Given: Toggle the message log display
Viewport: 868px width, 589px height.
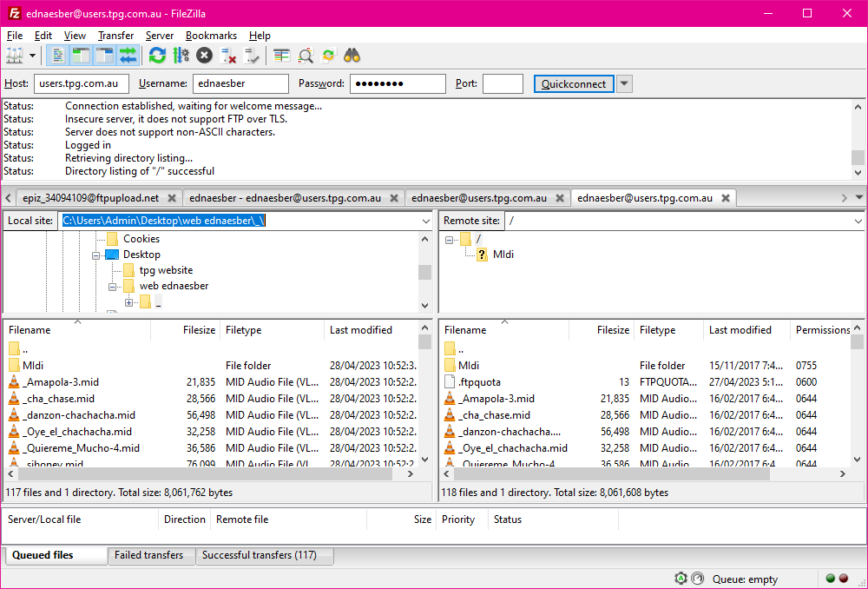Looking at the screenshot, I should (57, 56).
